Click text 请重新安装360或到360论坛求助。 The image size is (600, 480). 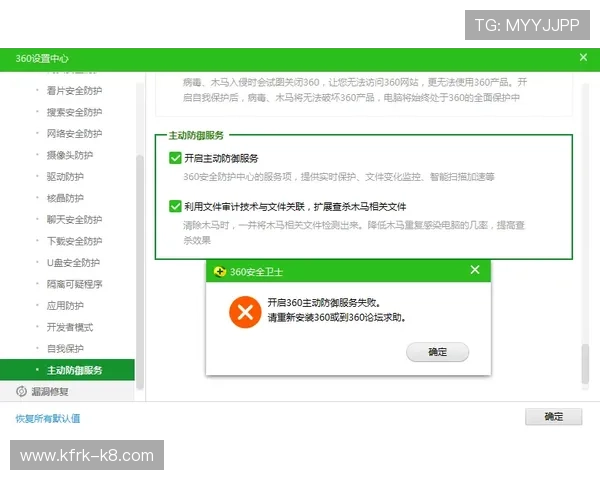[x=337, y=317]
